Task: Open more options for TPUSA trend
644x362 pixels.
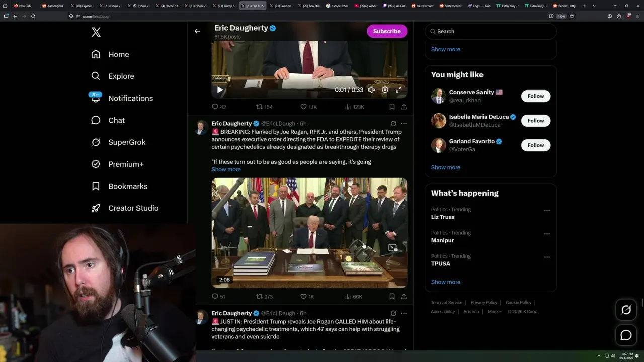Action: pyautogui.click(x=547, y=257)
